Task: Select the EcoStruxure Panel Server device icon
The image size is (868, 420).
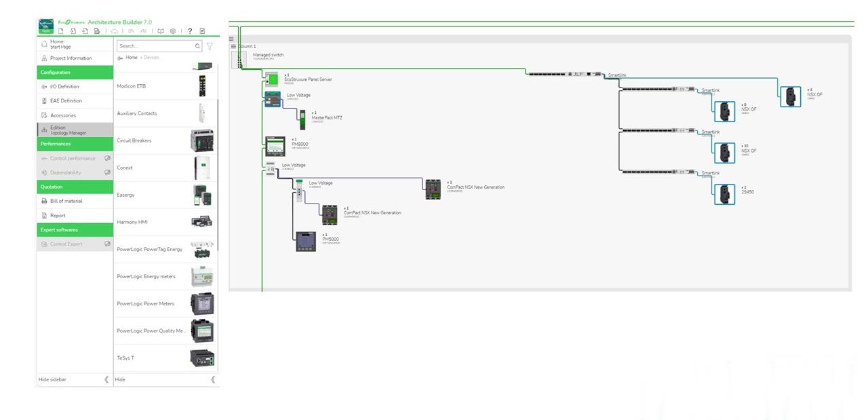Action: 272,78
